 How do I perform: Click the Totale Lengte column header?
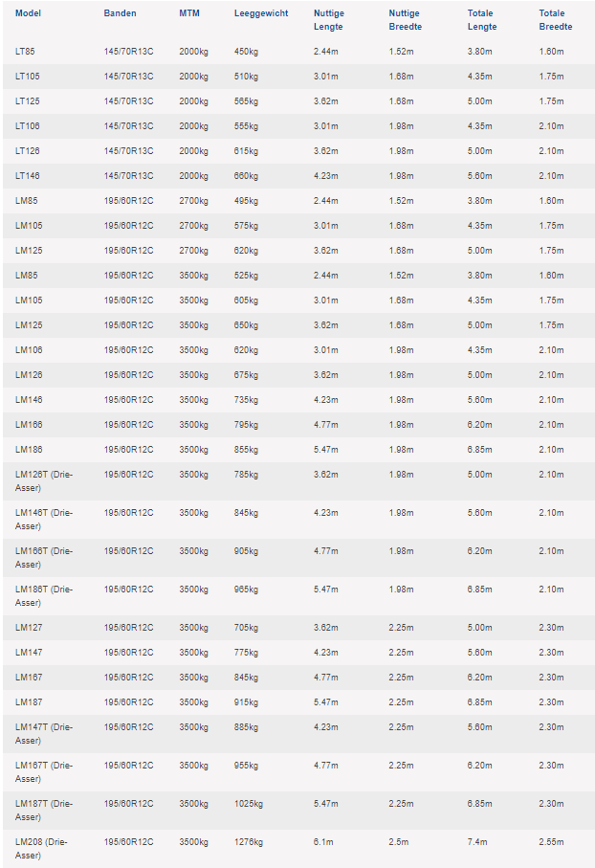tap(482, 20)
